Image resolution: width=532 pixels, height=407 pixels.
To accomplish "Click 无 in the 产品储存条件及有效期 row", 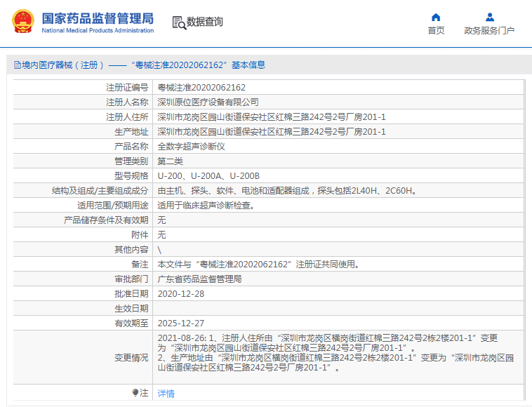I will click(161, 220).
